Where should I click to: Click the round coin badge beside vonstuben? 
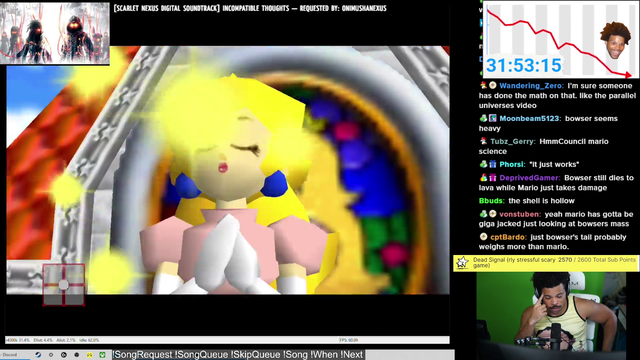[493, 214]
